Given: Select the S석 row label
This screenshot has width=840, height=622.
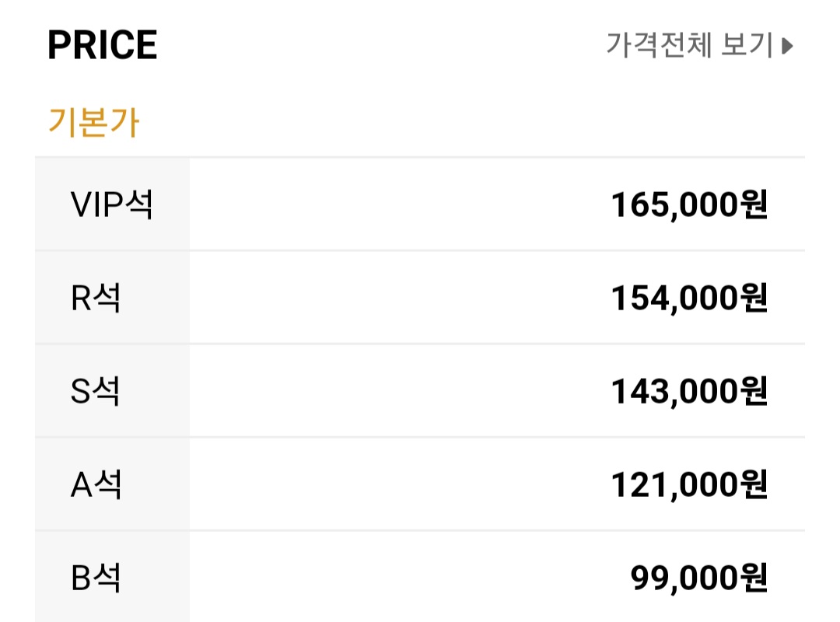Looking at the screenshot, I should 96,391.
